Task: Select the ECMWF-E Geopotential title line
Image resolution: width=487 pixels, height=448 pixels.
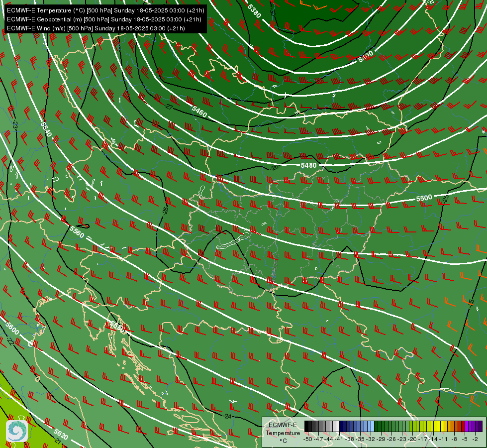Action: pos(104,19)
